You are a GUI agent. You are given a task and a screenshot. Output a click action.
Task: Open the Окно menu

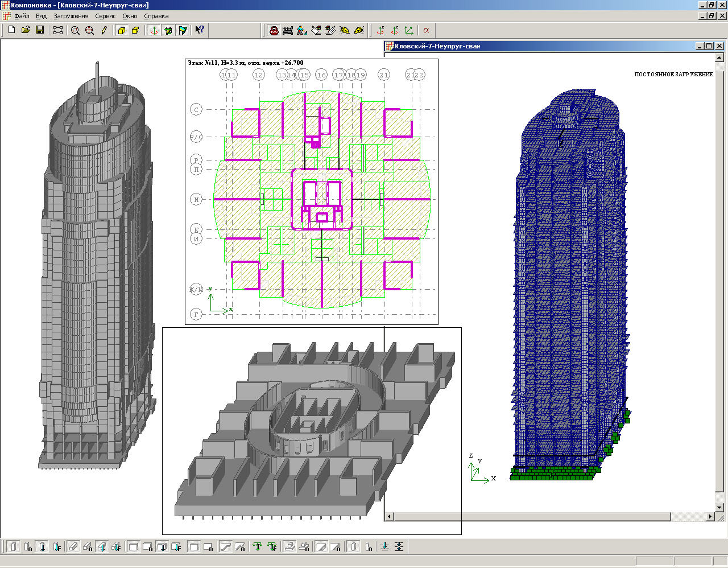click(130, 16)
